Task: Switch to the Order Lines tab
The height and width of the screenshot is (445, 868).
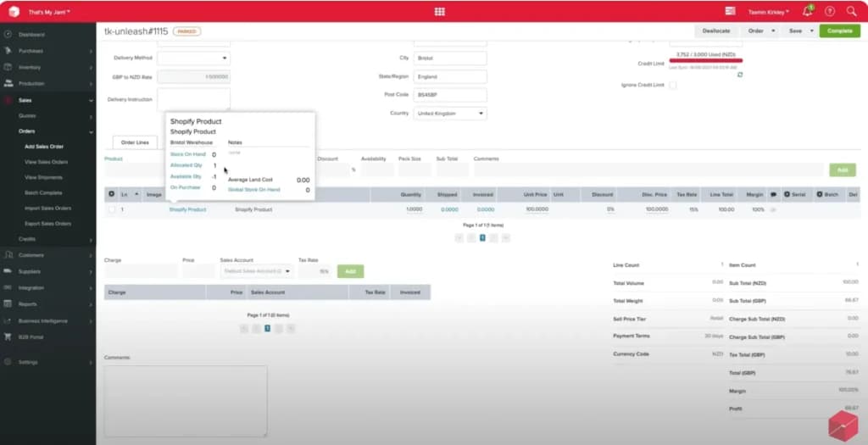Action: pyautogui.click(x=135, y=142)
